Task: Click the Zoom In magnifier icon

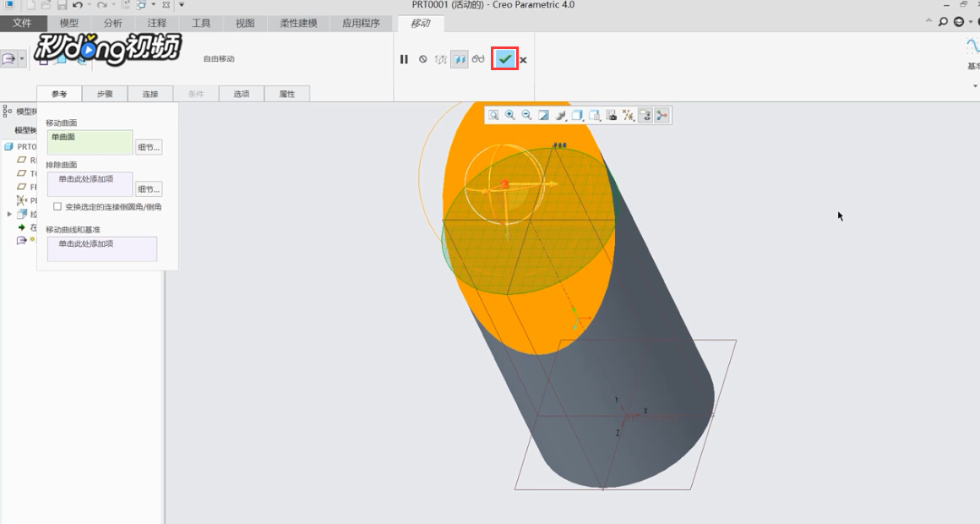Action: coord(510,115)
